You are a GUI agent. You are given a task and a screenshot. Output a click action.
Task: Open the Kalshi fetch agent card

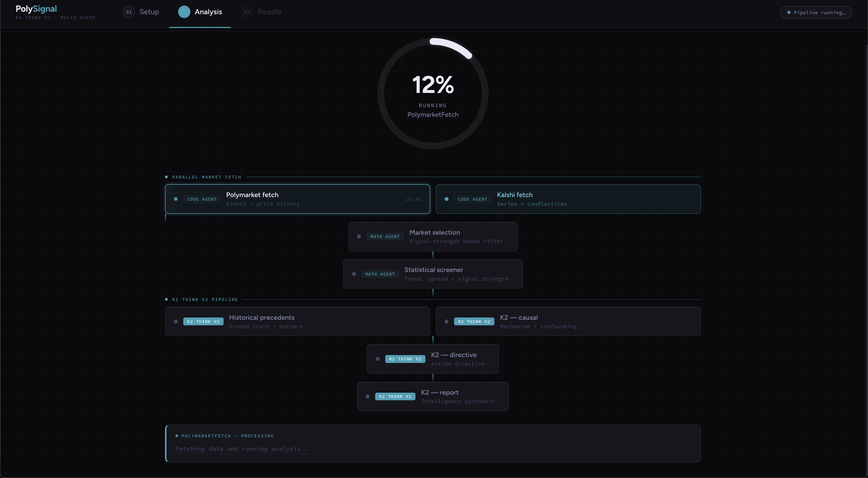pos(568,199)
